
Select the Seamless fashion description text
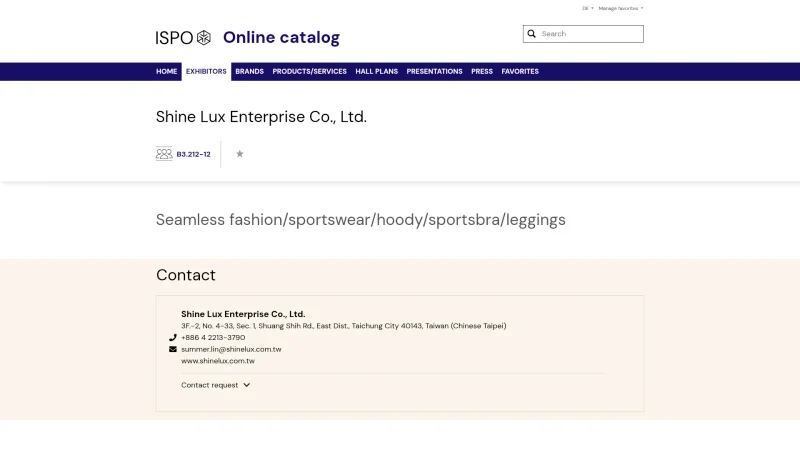(361, 220)
